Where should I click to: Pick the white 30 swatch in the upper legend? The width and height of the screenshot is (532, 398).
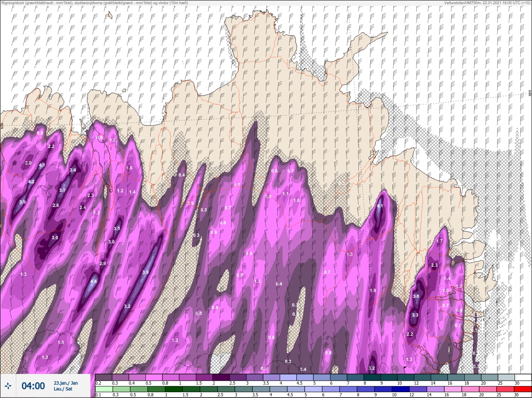[522, 377]
